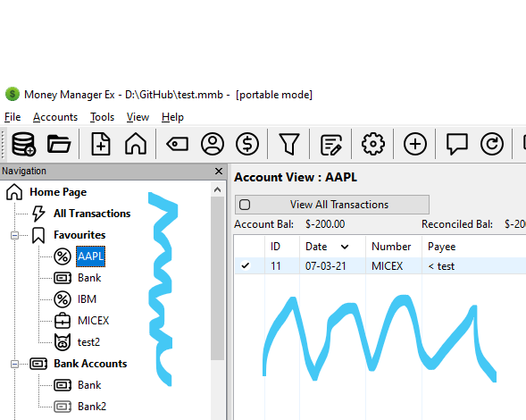
Task: Click the Payee column header
Action: pos(473,247)
